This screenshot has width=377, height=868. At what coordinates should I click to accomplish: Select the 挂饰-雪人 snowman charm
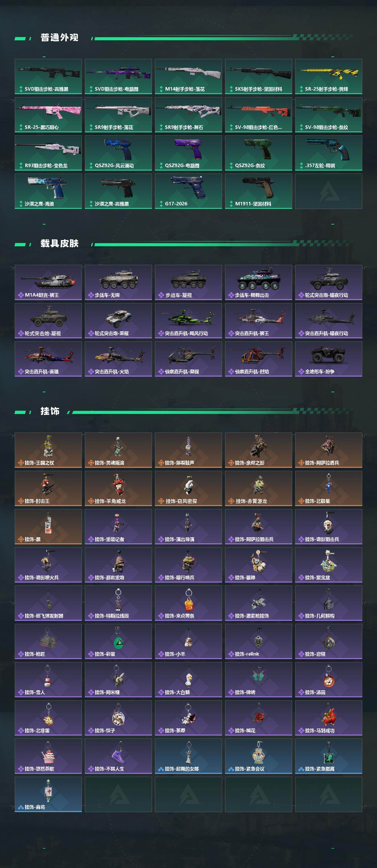click(x=48, y=679)
